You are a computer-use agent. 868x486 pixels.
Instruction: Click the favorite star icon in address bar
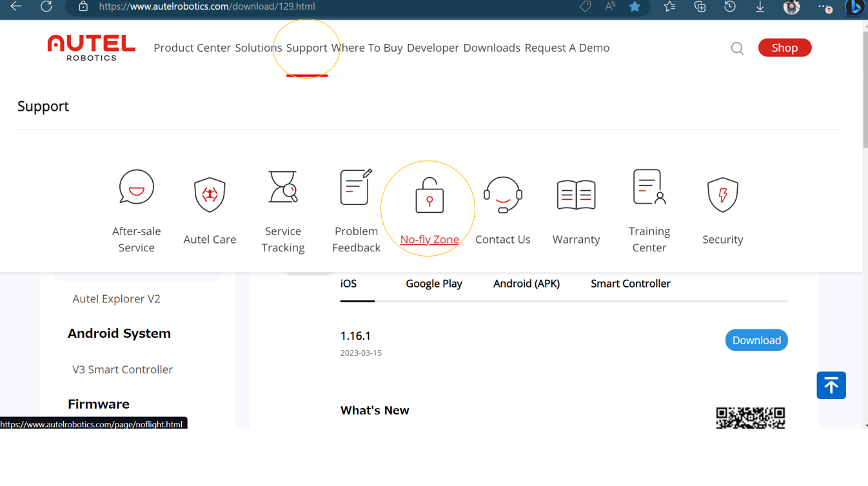(x=635, y=6)
